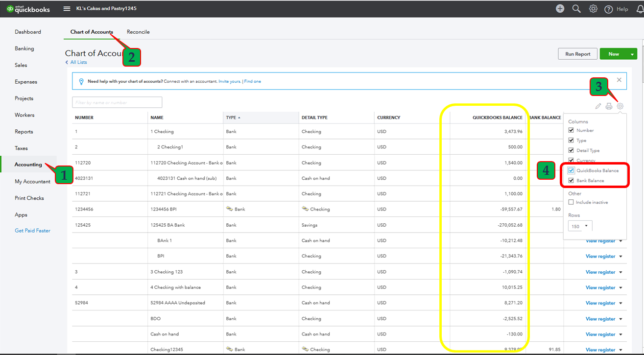This screenshot has height=355, width=644.
Task: Click the Run Report button
Action: point(577,54)
